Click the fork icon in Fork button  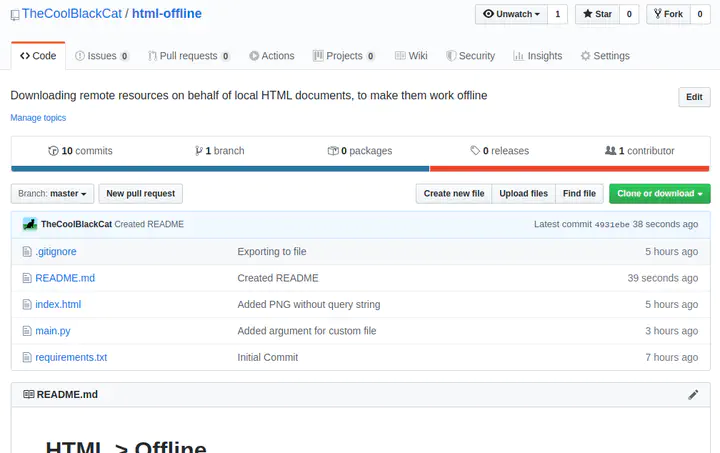click(658, 14)
